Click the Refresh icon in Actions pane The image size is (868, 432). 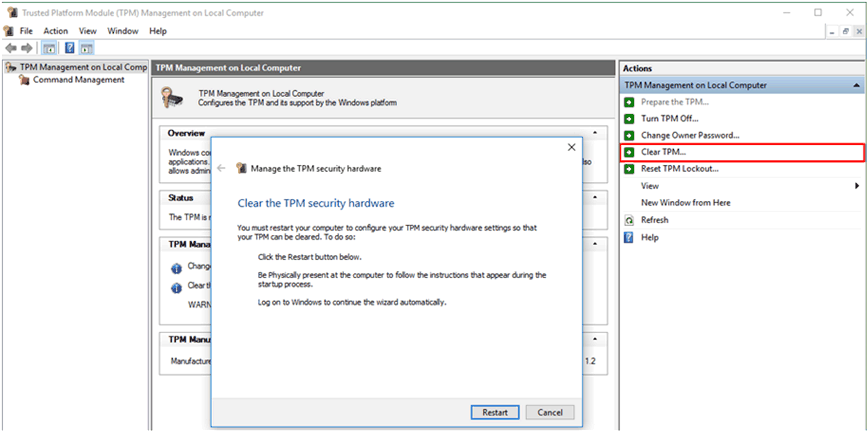click(x=629, y=220)
